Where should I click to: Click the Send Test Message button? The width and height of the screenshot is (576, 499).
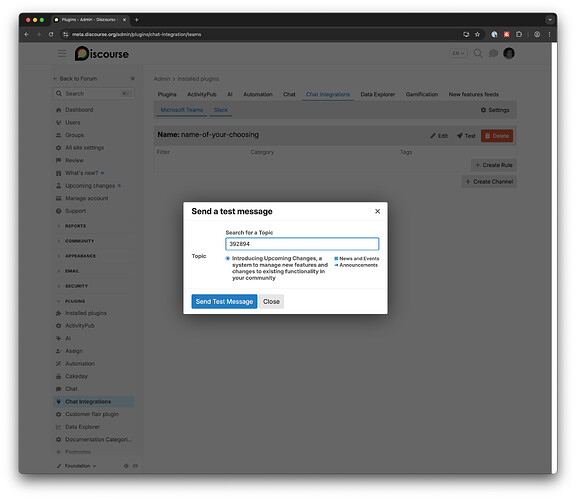click(x=224, y=301)
